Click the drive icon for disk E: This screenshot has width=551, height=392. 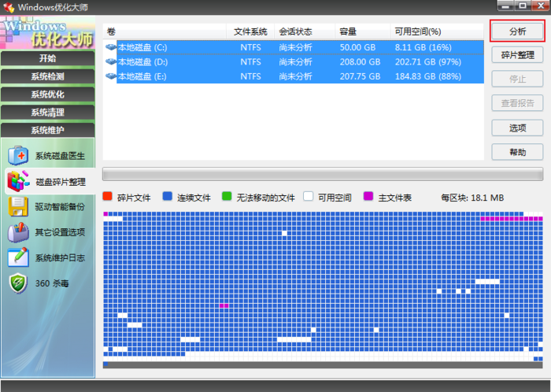(111, 76)
